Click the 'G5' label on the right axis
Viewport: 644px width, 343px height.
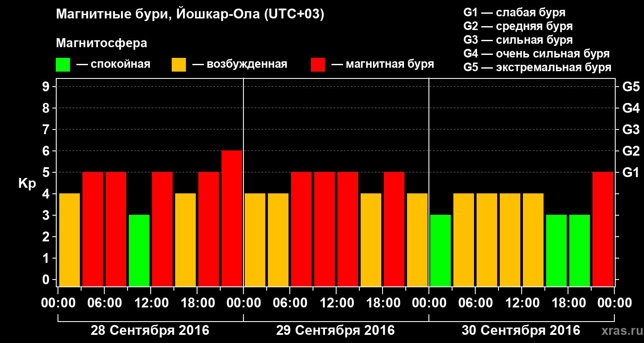631,87
